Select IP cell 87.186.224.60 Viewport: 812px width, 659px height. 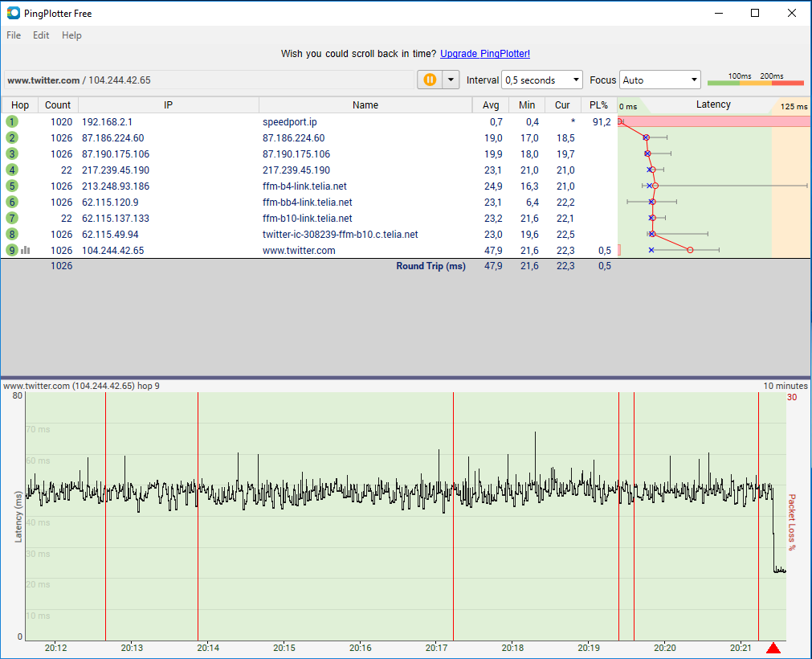(113, 137)
